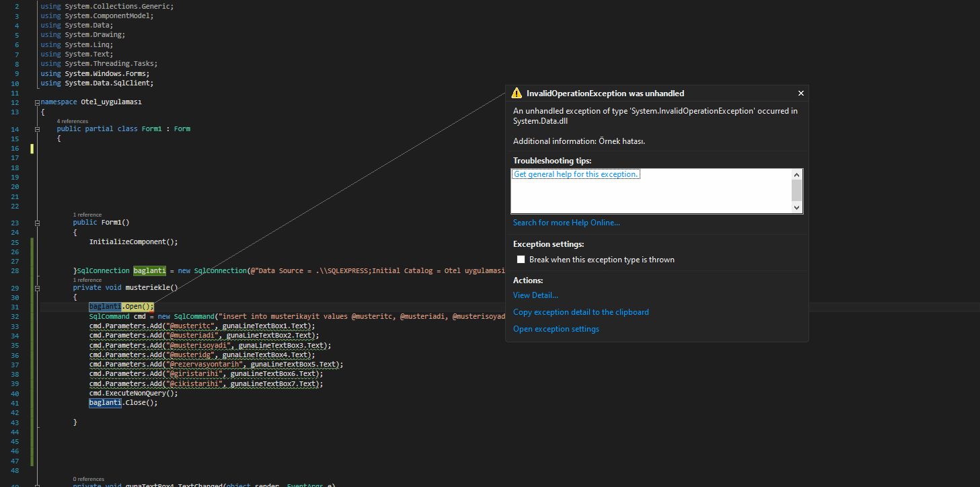This screenshot has height=487, width=980.
Task: Enable 'Break when this exception type is thrown'
Action: point(521,260)
